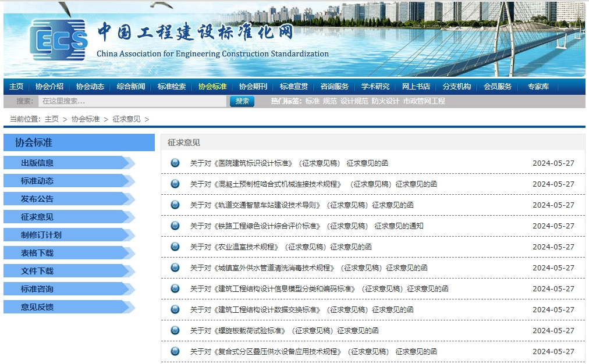The width and height of the screenshot is (589, 364).
Task: Go to 网上书店 from the navigation bar
Action: coord(416,87)
